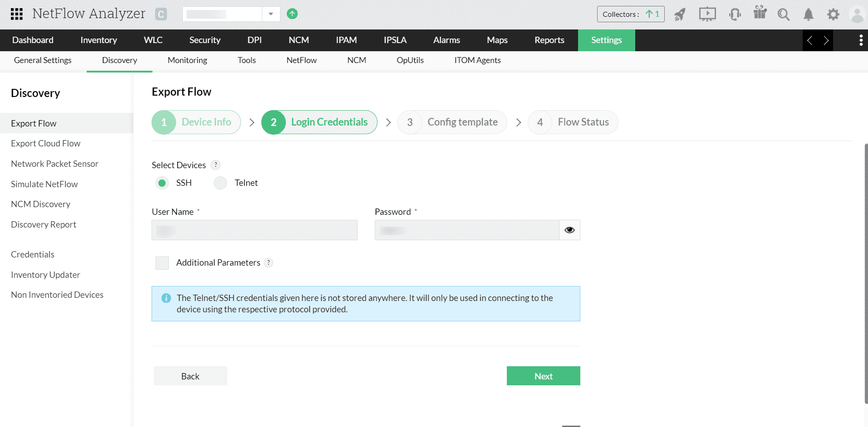Click the Additional Parameters help icon

(x=269, y=262)
